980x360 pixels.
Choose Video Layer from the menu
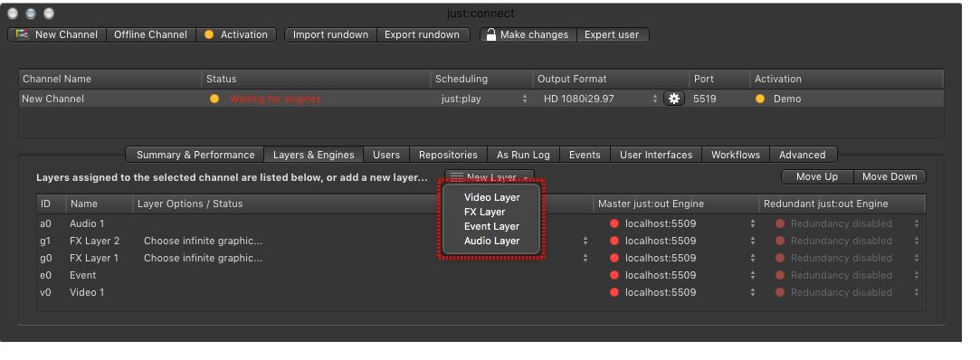[492, 197]
